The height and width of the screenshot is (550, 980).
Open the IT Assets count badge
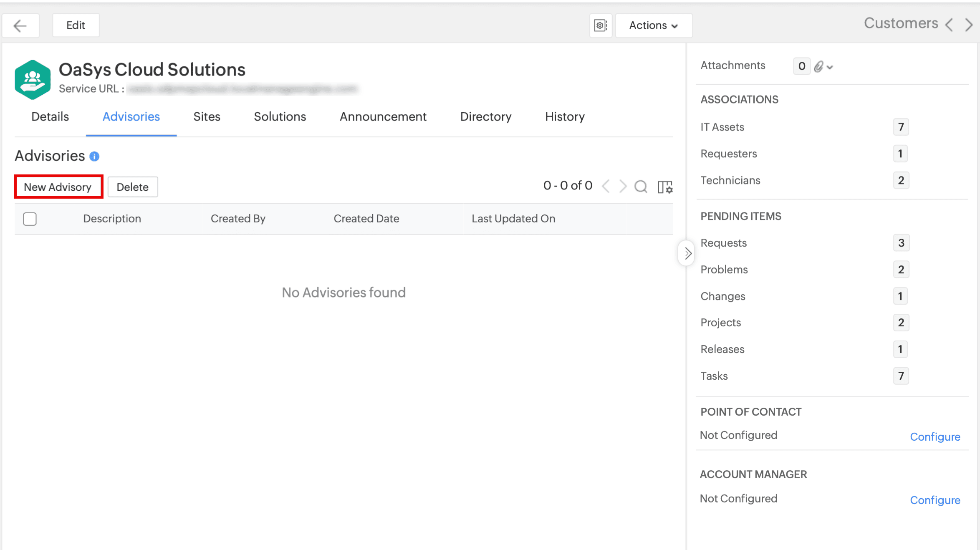[901, 127]
